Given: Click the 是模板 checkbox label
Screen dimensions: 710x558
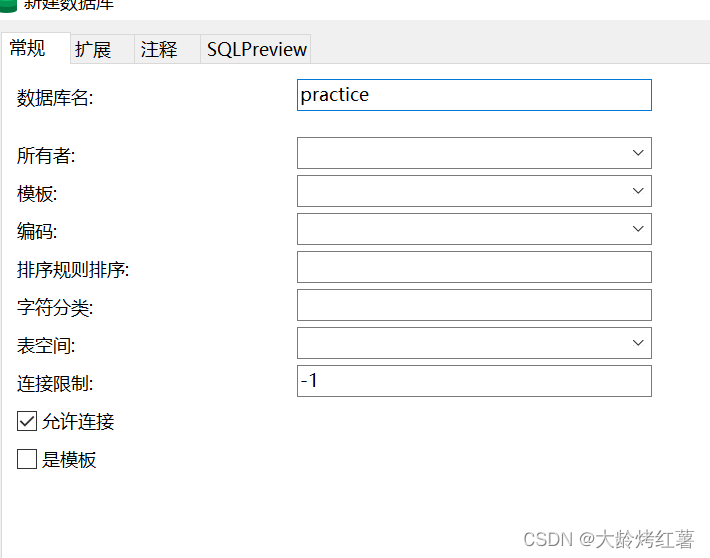Looking at the screenshot, I should click(x=69, y=460).
